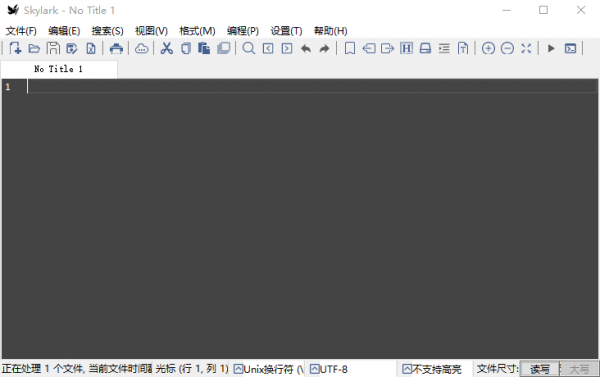
Task: Open the 搜索(S) menu
Action: pyautogui.click(x=107, y=31)
